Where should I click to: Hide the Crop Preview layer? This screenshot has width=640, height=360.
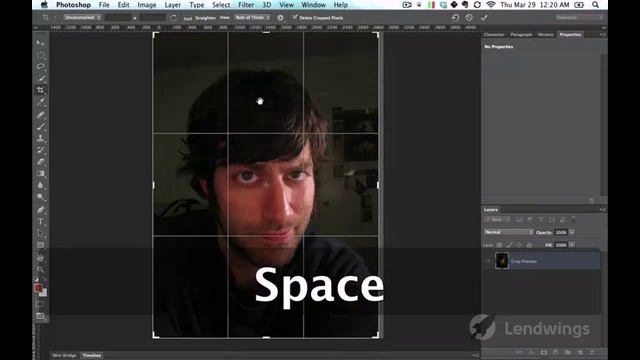(488, 261)
